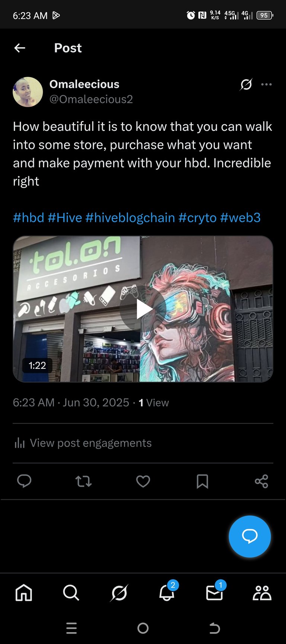
Task: Play the tol.on store video
Action: tap(143, 309)
